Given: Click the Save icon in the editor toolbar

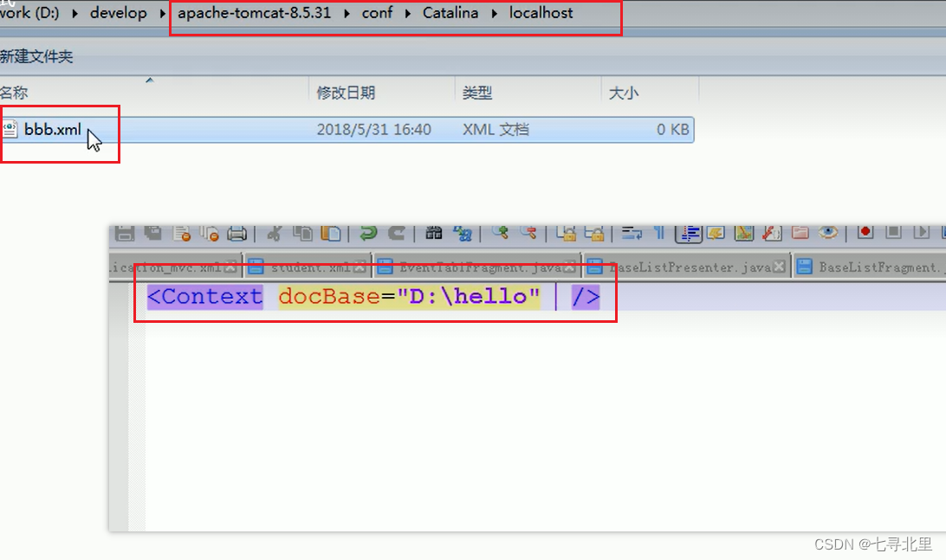Looking at the screenshot, I should pyautogui.click(x=124, y=233).
